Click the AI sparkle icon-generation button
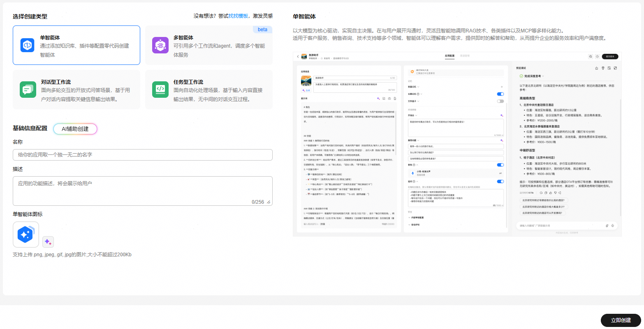Screen dimensions: 644x329 48,242
